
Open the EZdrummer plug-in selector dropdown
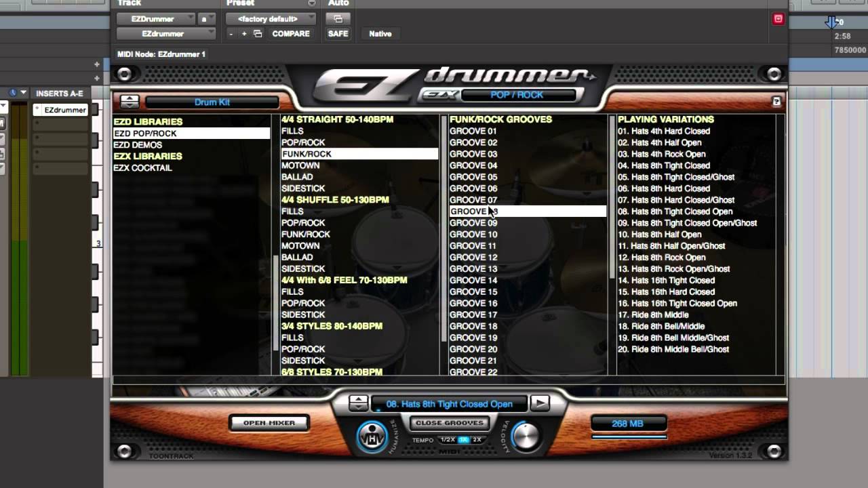(166, 33)
